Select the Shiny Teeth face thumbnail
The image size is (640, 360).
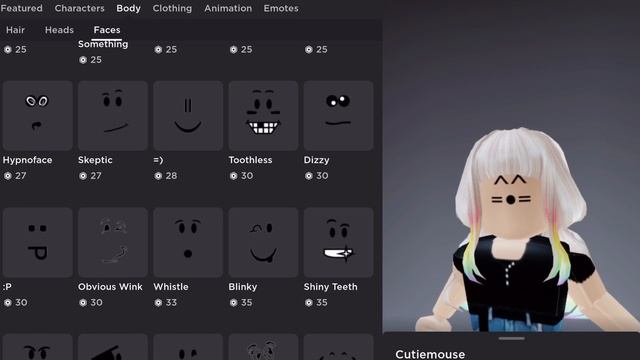coord(338,242)
